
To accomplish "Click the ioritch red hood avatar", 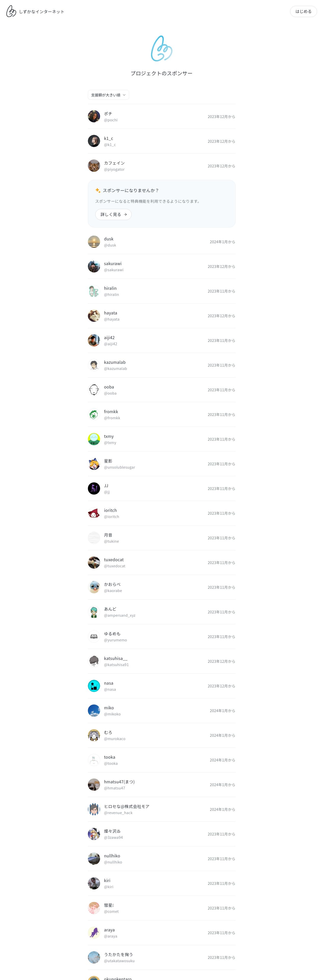I will tap(94, 513).
